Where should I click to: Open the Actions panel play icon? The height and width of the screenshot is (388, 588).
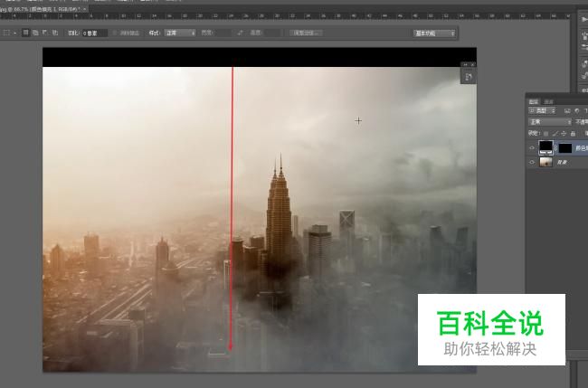pos(584,19)
